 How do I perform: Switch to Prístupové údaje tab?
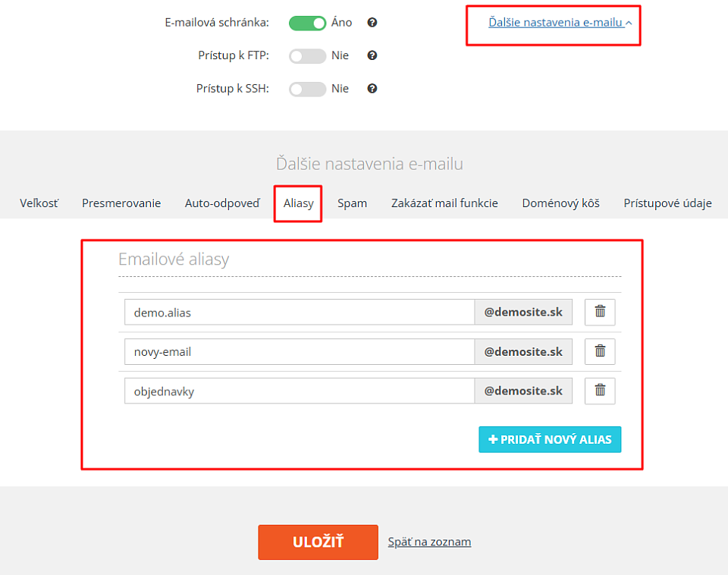[x=667, y=203]
